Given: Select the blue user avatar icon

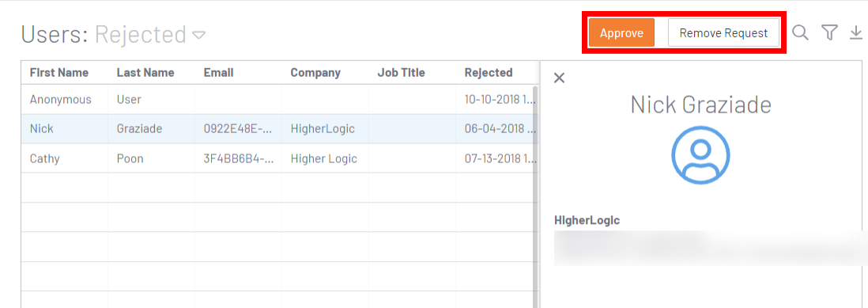Looking at the screenshot, I should pyautogui.click(x=700, y=154).
